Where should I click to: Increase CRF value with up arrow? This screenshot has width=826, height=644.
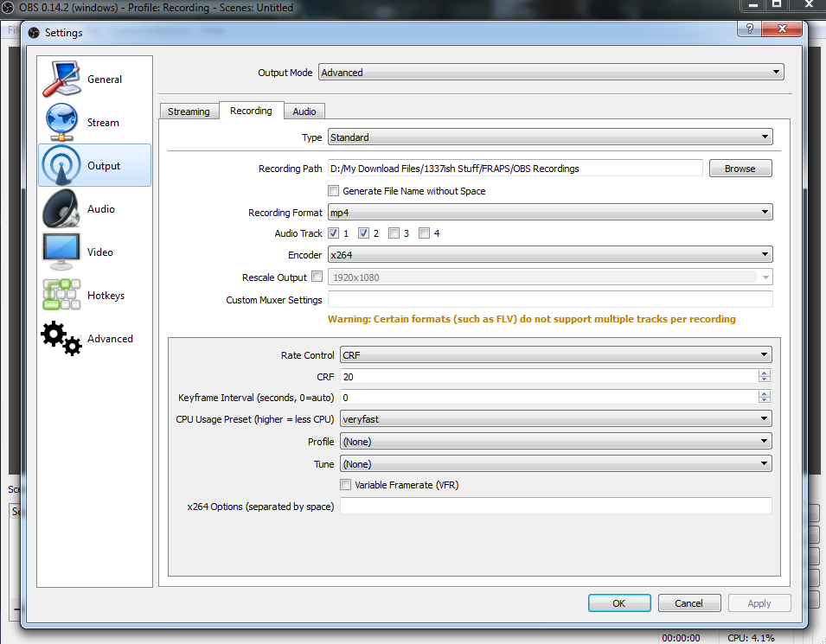765,373
